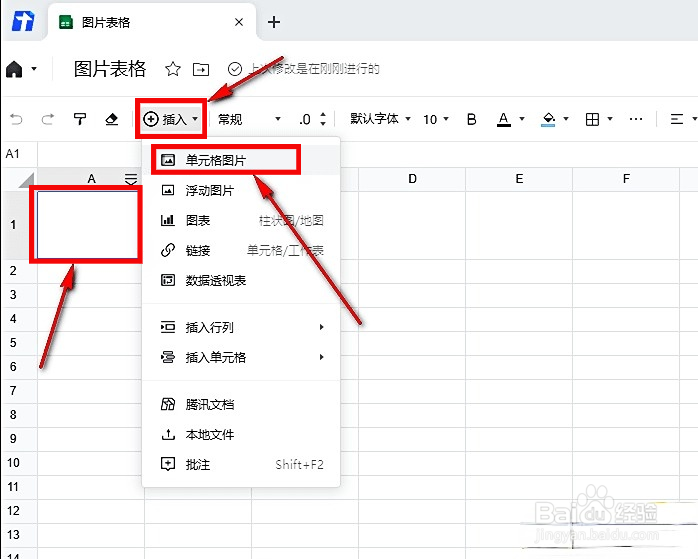
Task: Select column F header
Action: pos(626,179)
